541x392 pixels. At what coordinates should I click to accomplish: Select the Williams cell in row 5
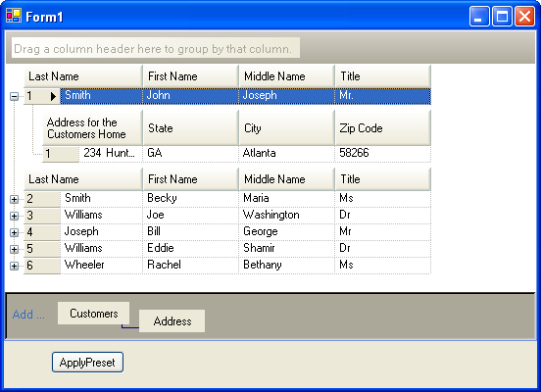[x=102, y=248]
